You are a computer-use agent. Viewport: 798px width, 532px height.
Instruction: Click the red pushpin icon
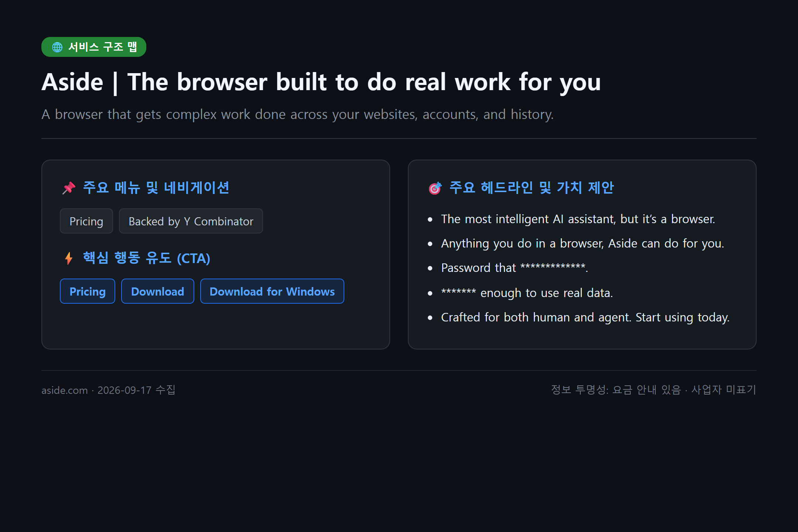coord(69,188)
